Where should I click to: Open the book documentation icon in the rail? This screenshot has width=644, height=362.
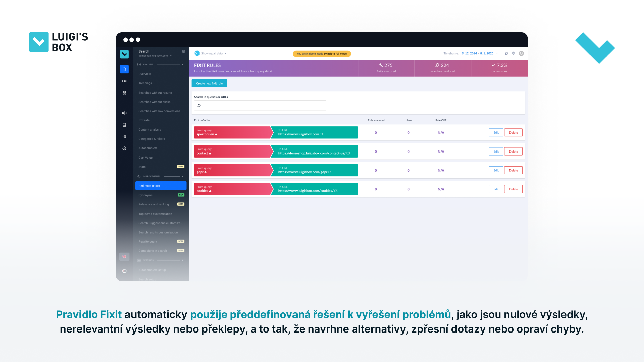[124, 125]
